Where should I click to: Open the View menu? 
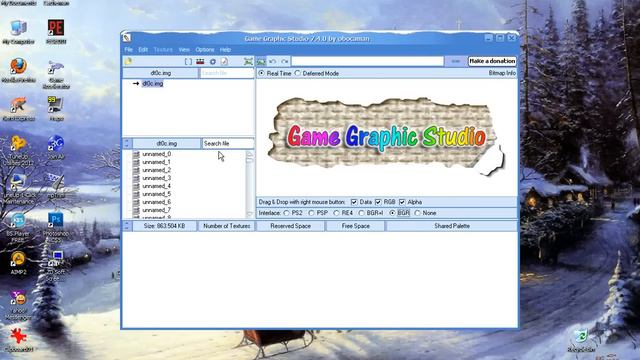coord(184,49)
